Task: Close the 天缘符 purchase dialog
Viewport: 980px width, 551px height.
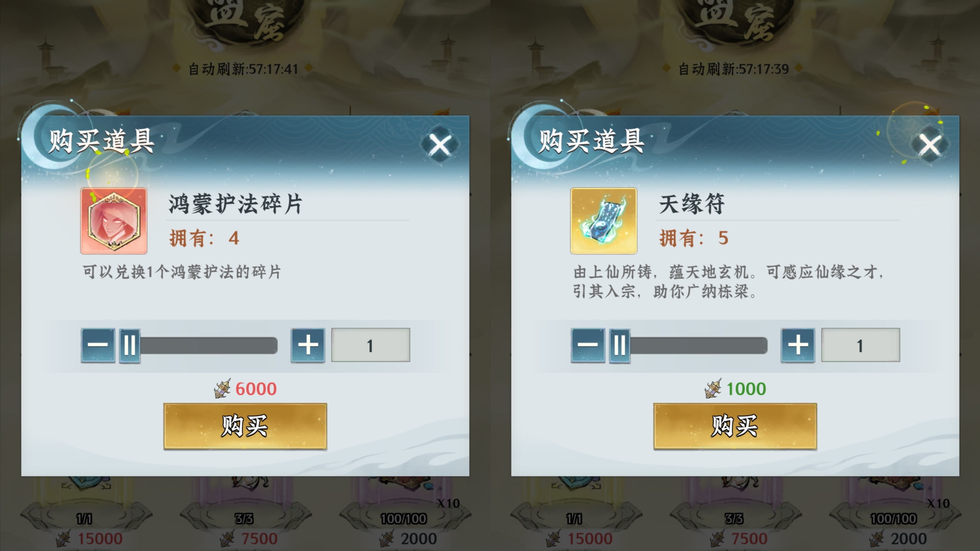Action: click(x=930, y=144)
